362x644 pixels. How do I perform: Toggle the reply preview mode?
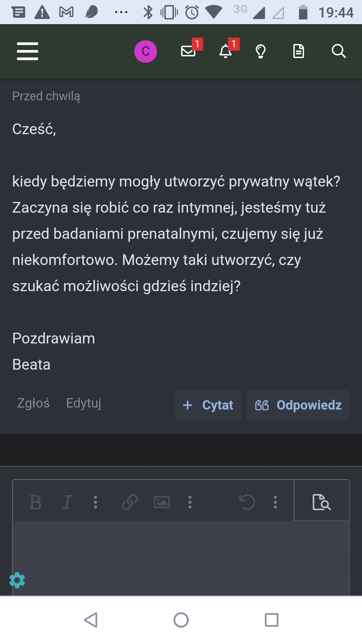click(321, 502)
